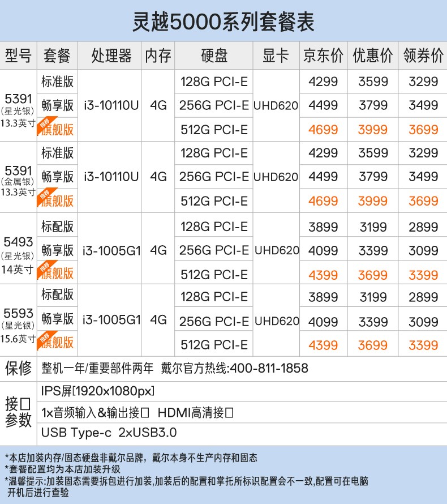Click 128G PCI-E in the 5391 星光银 标准版 row
The width and height of the screenshot is (447, 504).
[x=214, y=82]
